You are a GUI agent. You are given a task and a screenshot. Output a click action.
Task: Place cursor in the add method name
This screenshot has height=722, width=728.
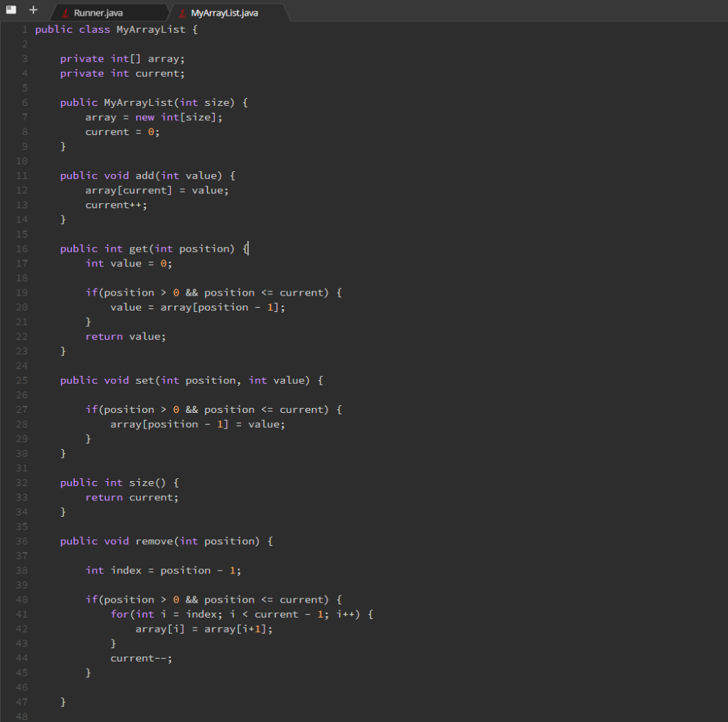144,175
